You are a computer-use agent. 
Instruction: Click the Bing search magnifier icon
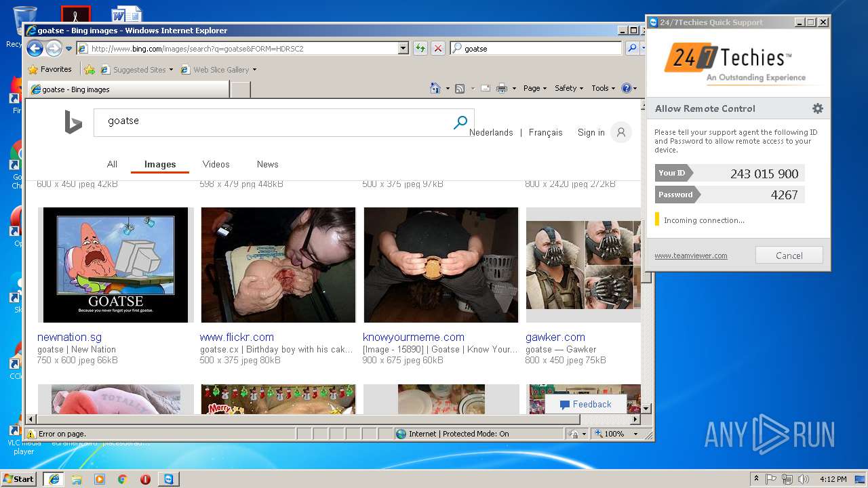point(460,122)
